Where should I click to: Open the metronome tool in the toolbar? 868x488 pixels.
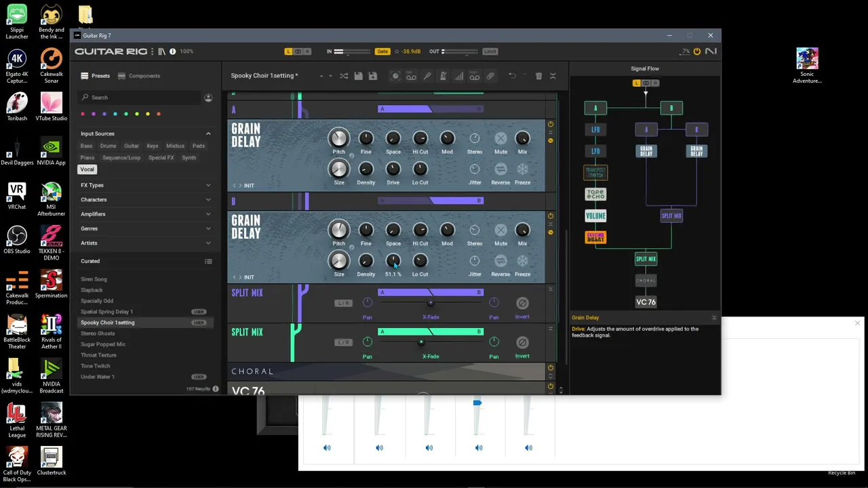point(443,76)
